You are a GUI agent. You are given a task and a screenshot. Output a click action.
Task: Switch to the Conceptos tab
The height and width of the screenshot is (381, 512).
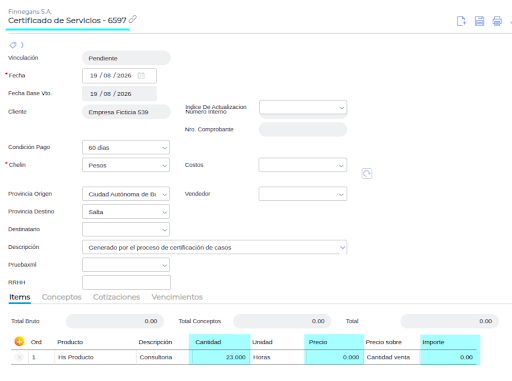pyautogui.click(x=62, y=297)
